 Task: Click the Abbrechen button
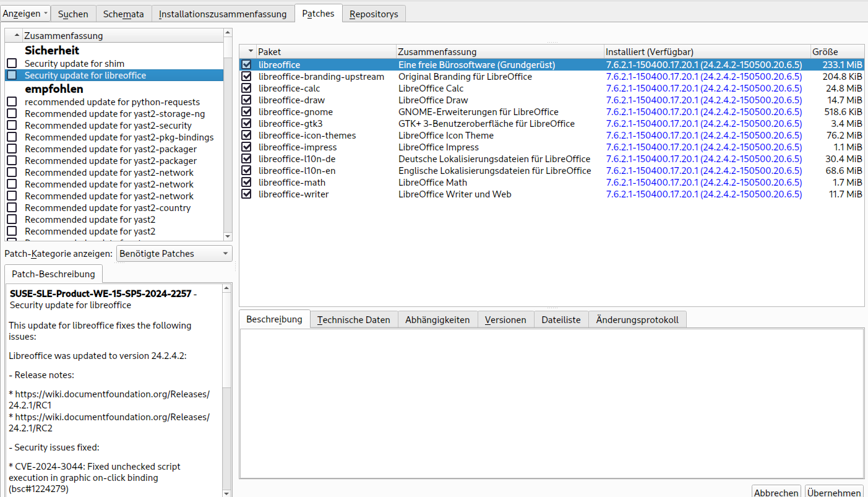point(776,492)
